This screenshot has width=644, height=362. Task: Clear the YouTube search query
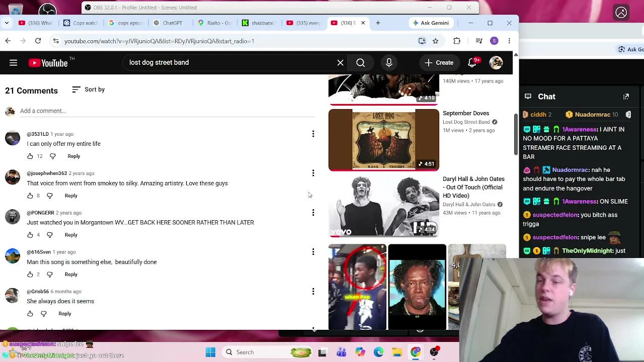341,63
